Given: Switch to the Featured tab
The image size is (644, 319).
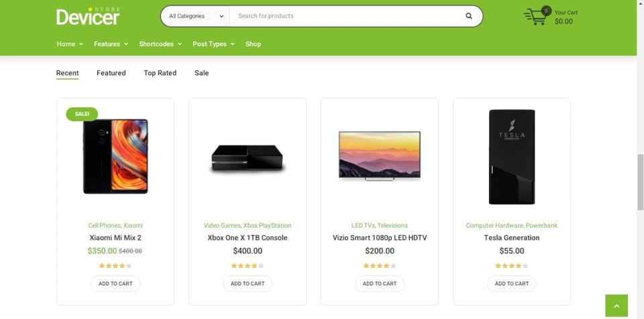Looking at the screenshot, I should coord(111,73).
